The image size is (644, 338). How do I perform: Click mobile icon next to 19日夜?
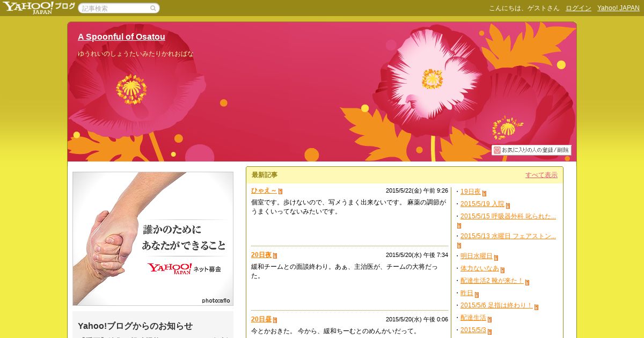pos(485,193)
